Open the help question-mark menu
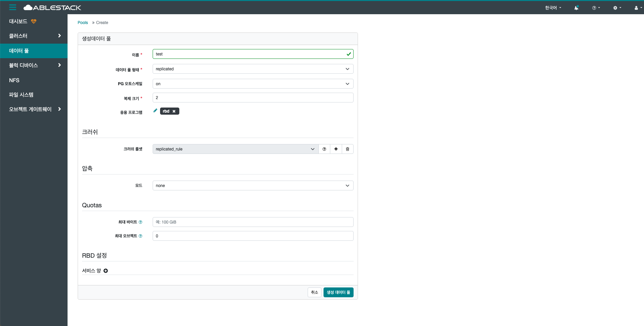Screen dimensions: 644x326 (x=596, y=8)
